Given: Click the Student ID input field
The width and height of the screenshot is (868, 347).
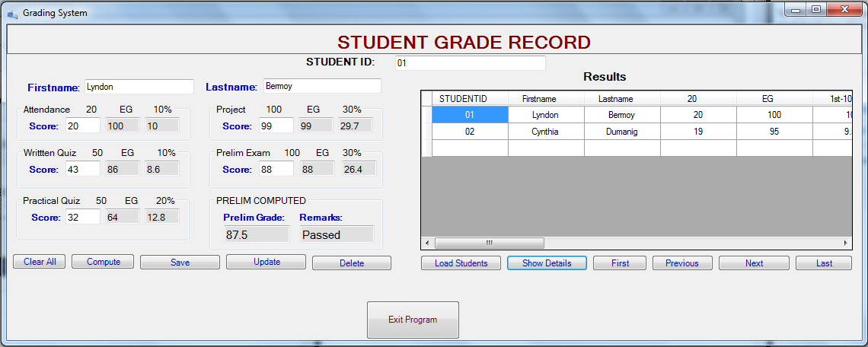Looking at the screenshot, I should point(471,63).
